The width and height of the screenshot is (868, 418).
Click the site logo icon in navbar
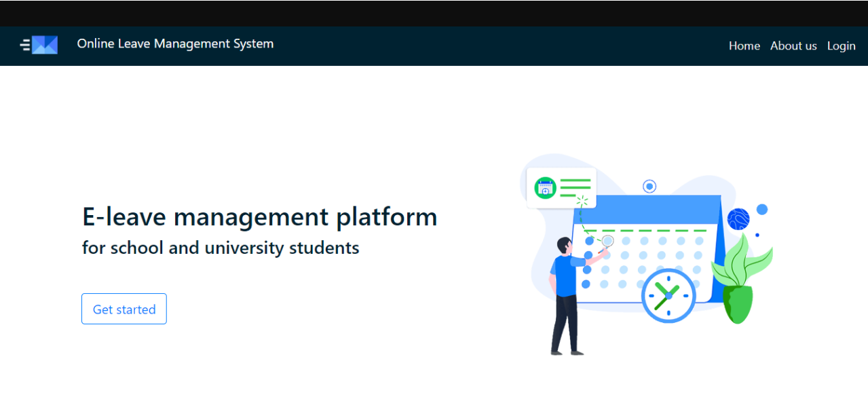[39, 45]
